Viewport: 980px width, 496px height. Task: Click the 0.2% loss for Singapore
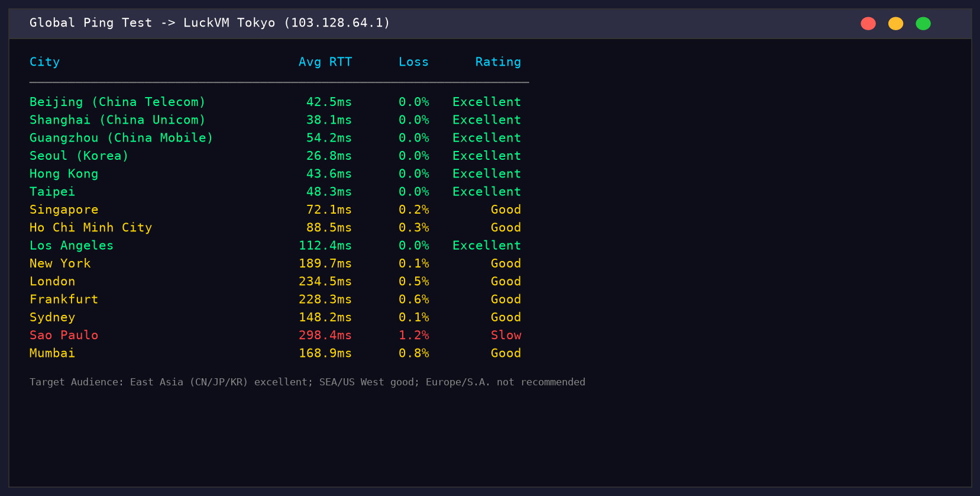pyautogui.click(x=414, y=210)
